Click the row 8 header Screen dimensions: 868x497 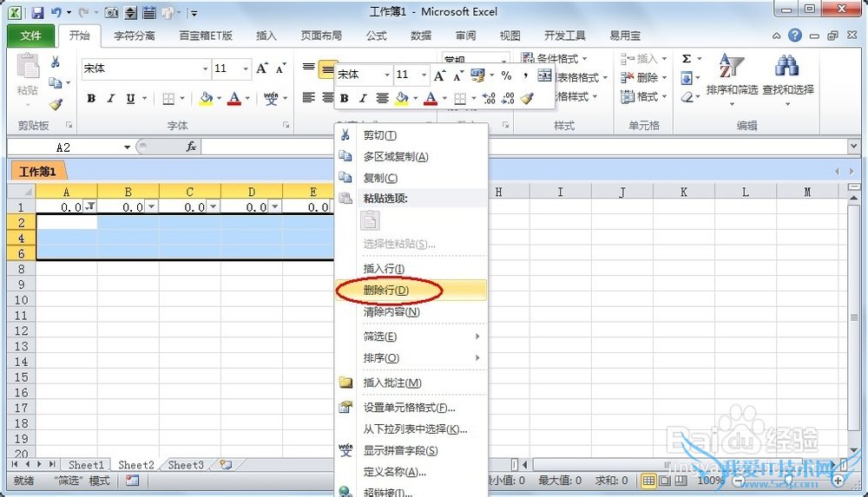click(x=21, y=269)
